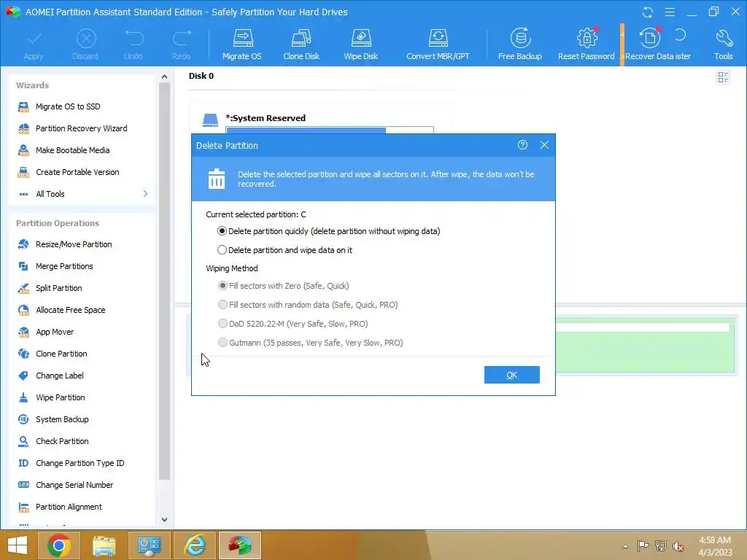Open the hamburger menu in title bar
The width and height of the screenshot is (747, 560).
pos(670,12)
